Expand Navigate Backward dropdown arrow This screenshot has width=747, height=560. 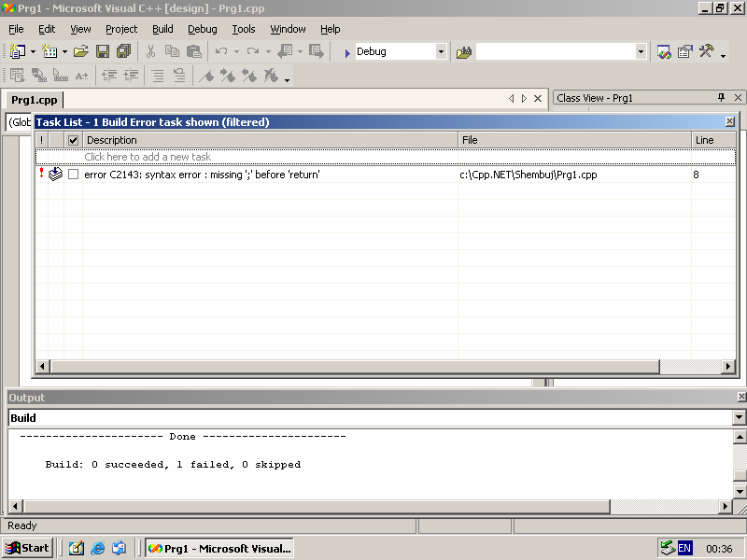pyautogui.click(x=300, y=51)
